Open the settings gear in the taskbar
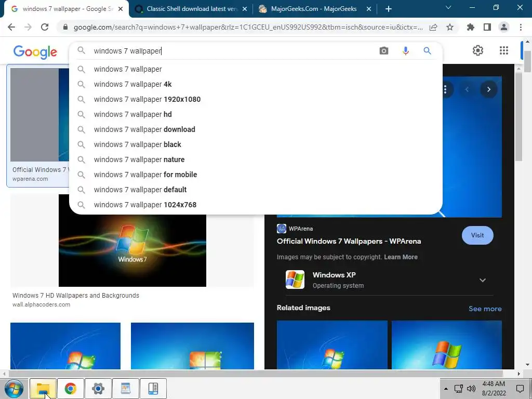The height and width of the screenshot is (399, 532). (98, 389)
